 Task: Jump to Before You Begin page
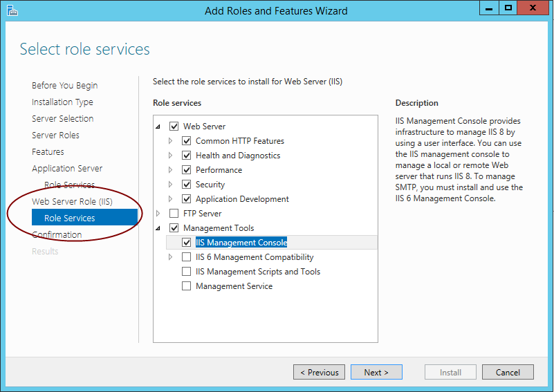pos(64,86)
